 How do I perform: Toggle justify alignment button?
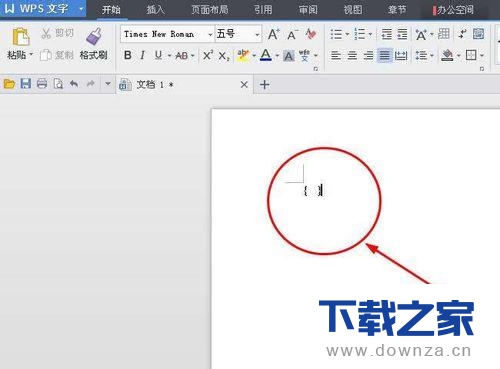[x=384, y=55]
